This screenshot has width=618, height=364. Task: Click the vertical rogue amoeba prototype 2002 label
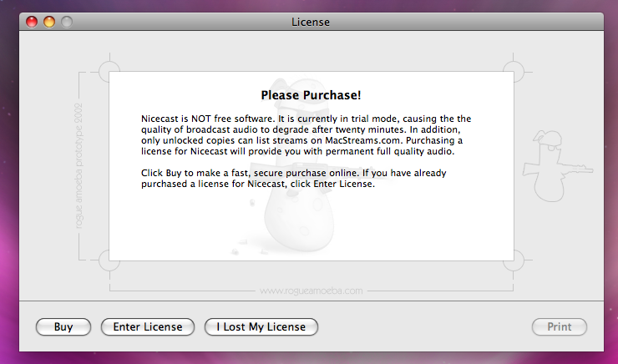pyautogui.click(x=79, y=166)
